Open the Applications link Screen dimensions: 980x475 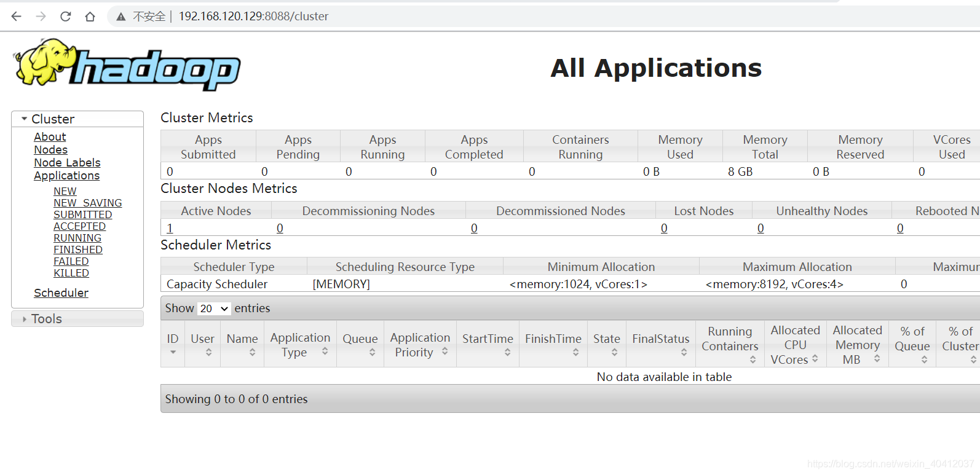(x=66, y=176)
